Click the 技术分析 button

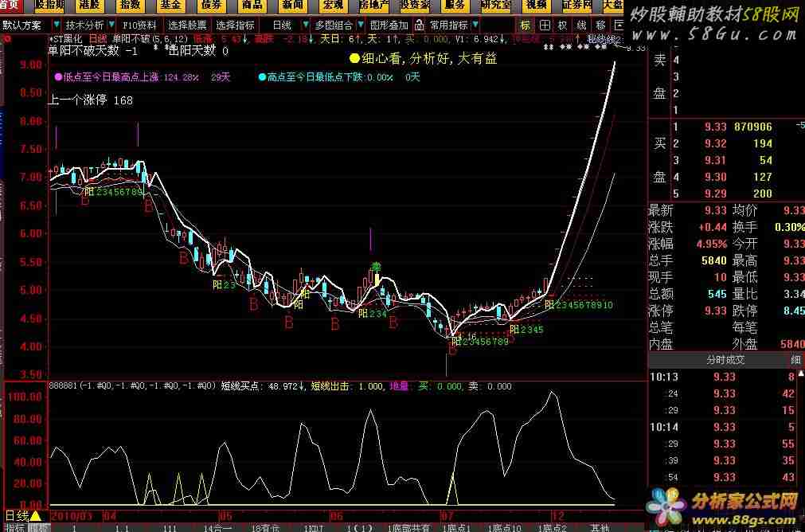pos(84,25)
